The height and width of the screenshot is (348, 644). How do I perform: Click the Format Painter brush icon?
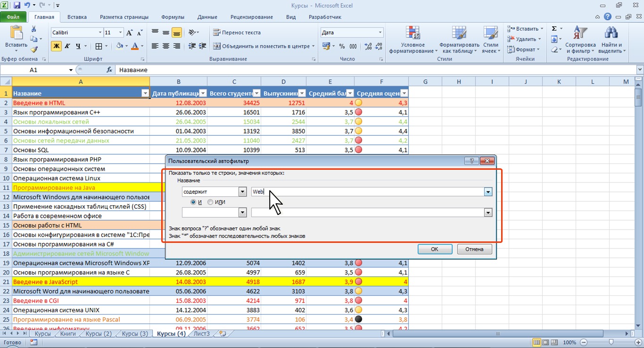click(34, 50)
